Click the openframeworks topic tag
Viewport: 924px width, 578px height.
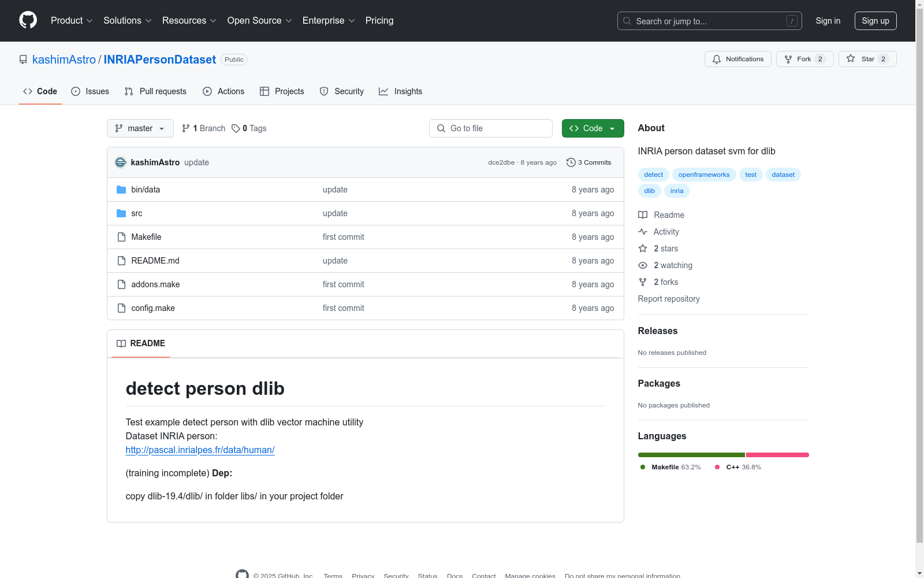704,175
